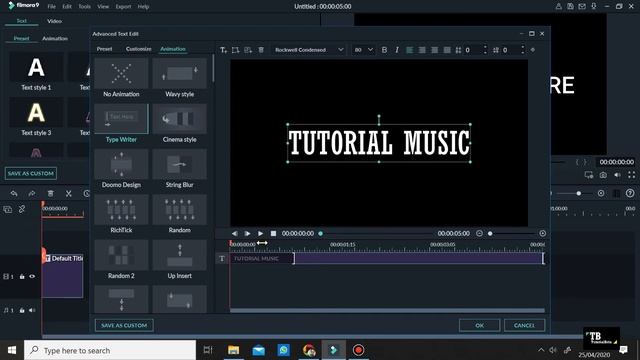Increase the line spacing stepper

(523, 47)
